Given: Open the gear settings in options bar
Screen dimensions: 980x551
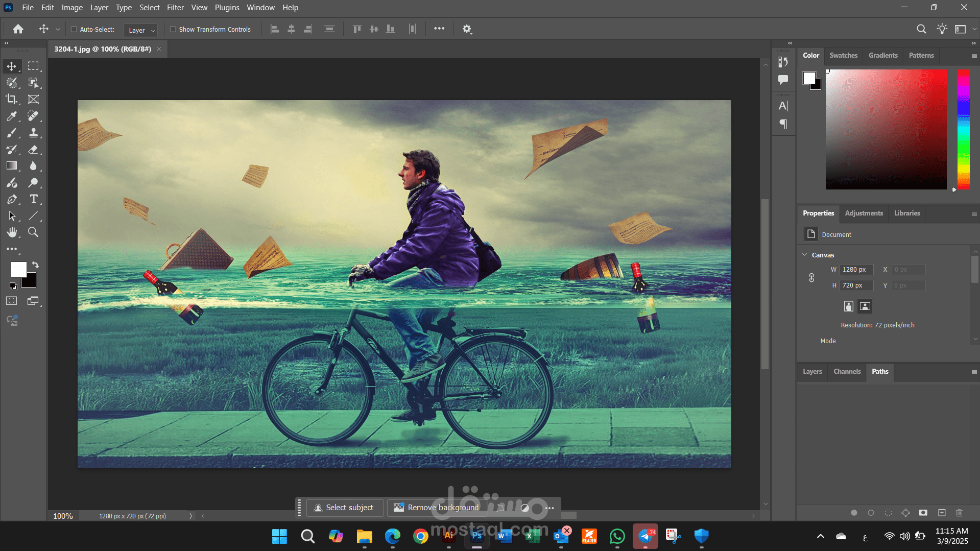Looking at the screenshot, I should coord(467,29).
